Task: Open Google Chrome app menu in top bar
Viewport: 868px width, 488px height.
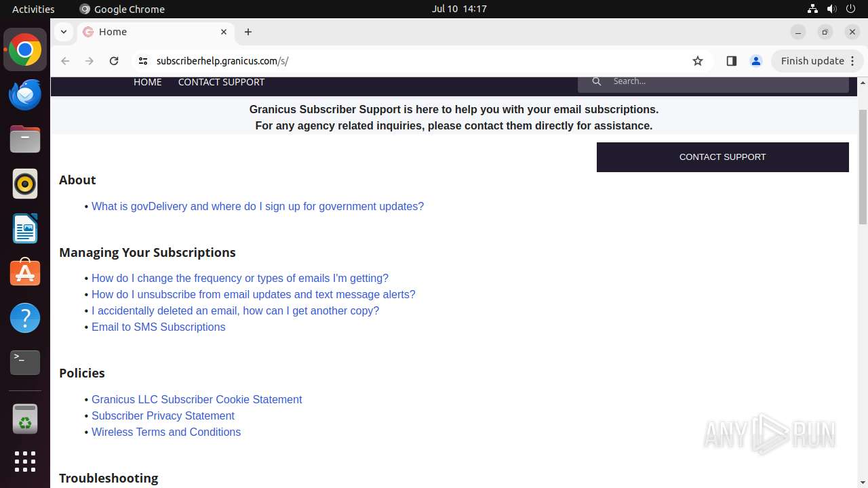Action: [122, 9]
